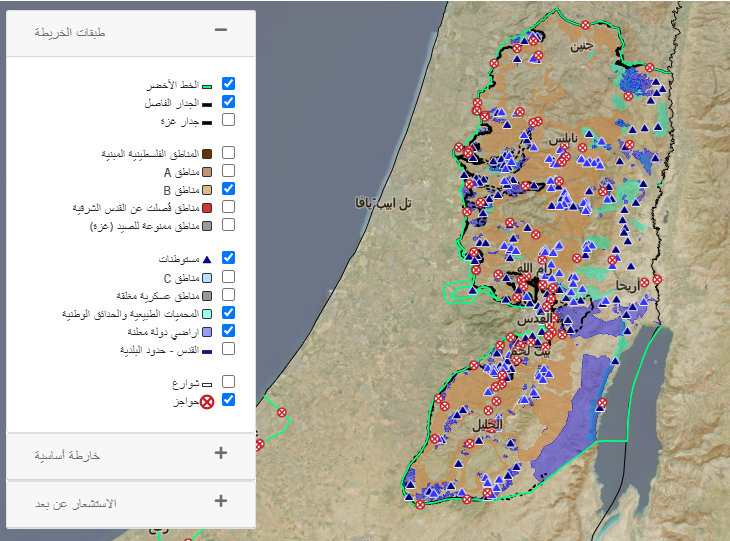Click the خارطة أساسية section title
The image size is (730, 541).
tap(67, 455)
